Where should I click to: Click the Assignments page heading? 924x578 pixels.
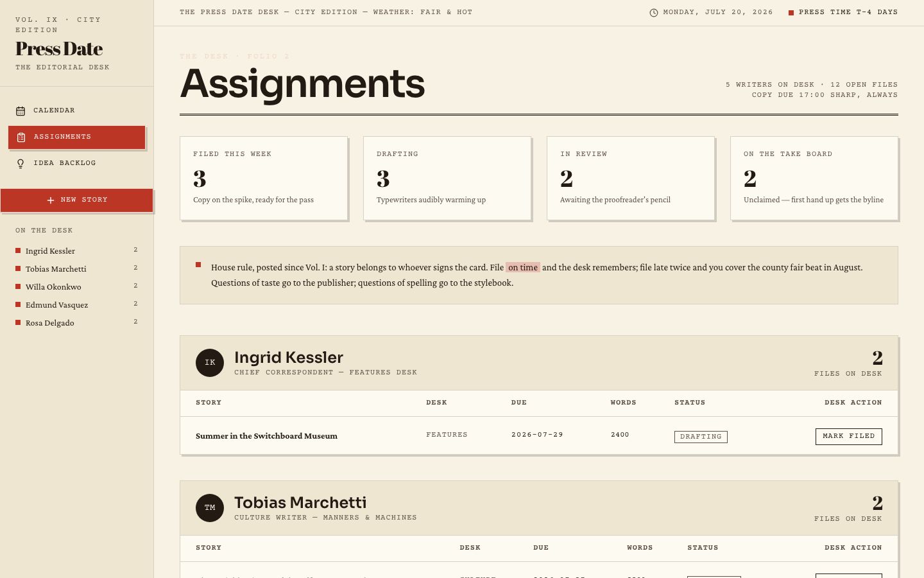tap(302, 84)
